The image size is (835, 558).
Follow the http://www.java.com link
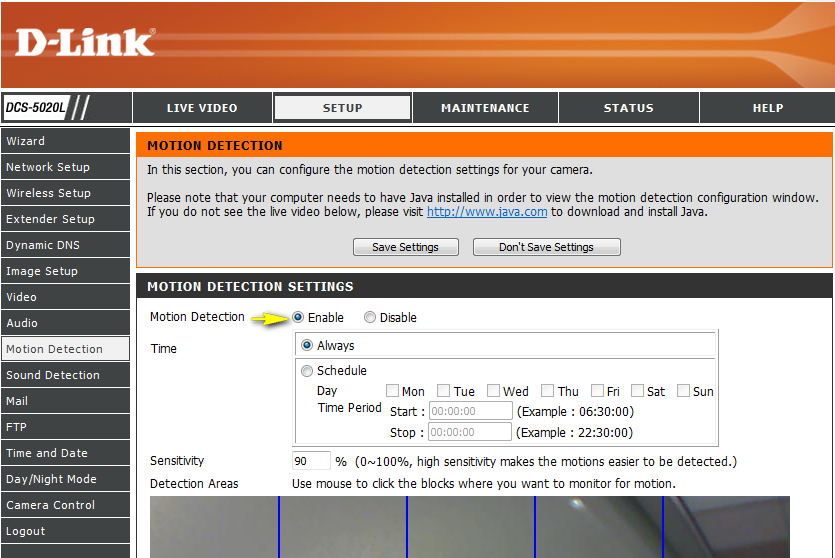tap(487, 212)
